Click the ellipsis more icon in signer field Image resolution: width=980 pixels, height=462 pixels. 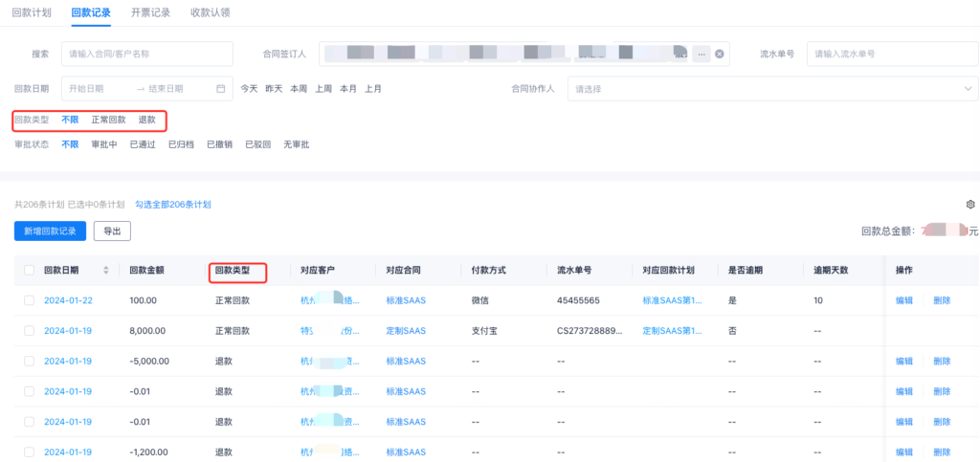click(x=702, y=55)
